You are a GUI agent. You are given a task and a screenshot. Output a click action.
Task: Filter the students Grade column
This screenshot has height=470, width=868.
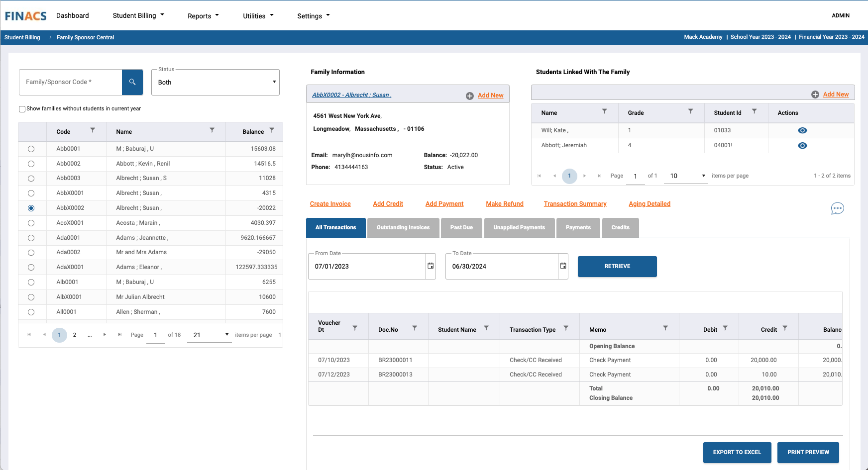(690, 111)
